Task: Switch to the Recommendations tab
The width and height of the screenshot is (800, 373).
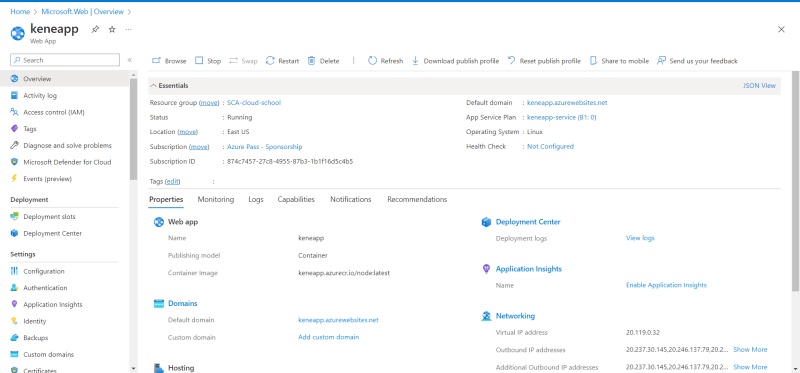Action: pyautogui.click(x=417, y=200)
